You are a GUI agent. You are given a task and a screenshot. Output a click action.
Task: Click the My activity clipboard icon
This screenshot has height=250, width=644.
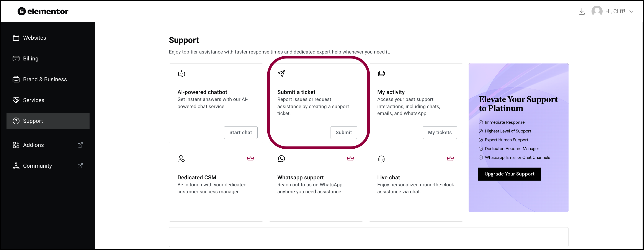pyautogui.click(x=382, y=73)
